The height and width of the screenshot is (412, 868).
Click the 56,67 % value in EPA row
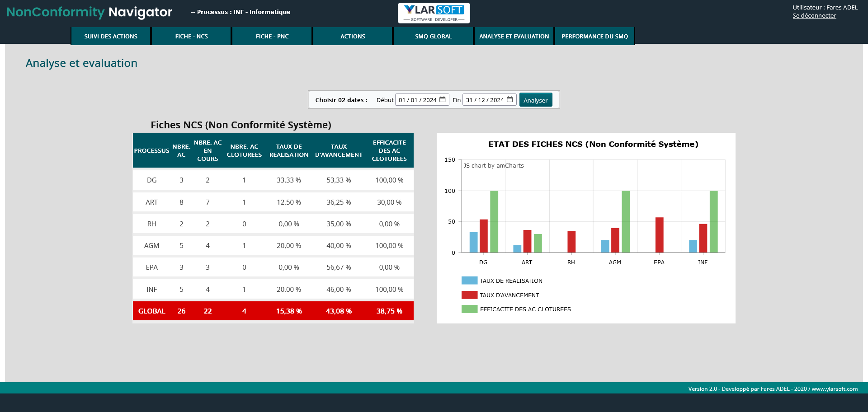tap(339, 267)
